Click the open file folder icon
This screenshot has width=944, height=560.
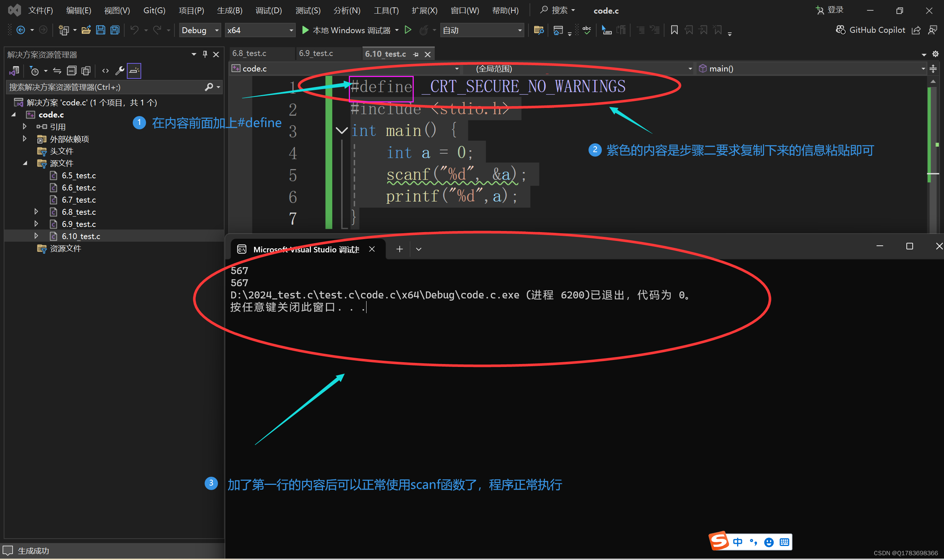[x=86, y=30]
